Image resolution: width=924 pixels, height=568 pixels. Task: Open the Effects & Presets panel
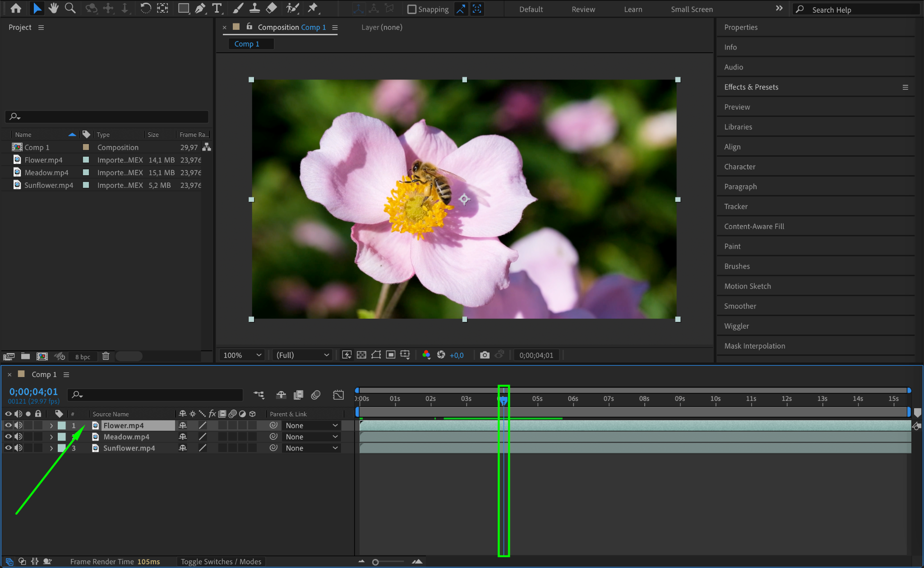coord(751,87)
